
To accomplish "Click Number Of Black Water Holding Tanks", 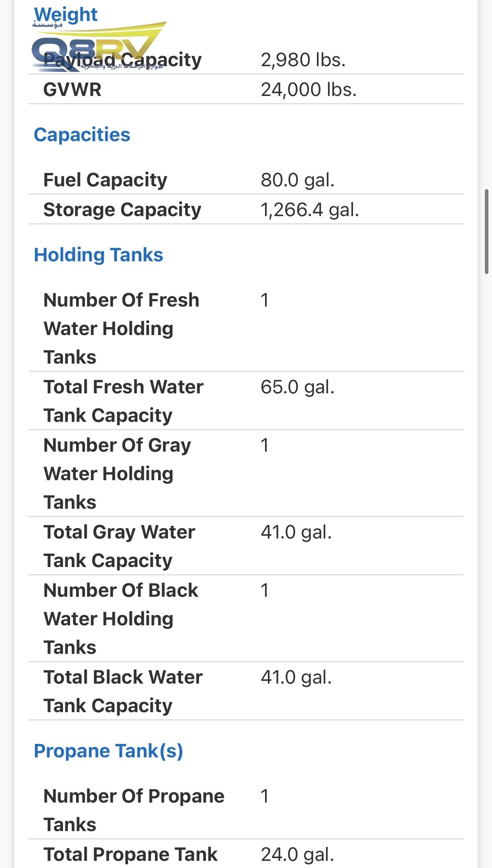I will click(x=121, y=619).
